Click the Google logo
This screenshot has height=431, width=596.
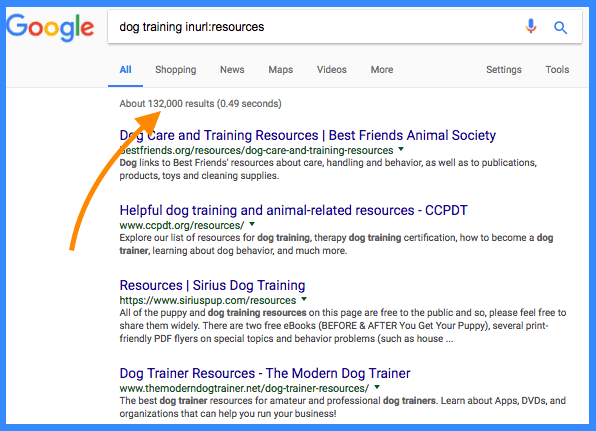50,27
